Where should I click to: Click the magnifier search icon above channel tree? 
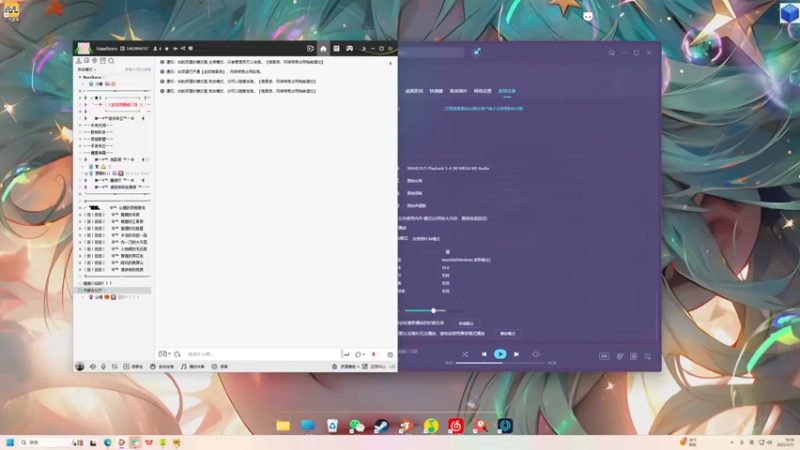pos(111,61)
